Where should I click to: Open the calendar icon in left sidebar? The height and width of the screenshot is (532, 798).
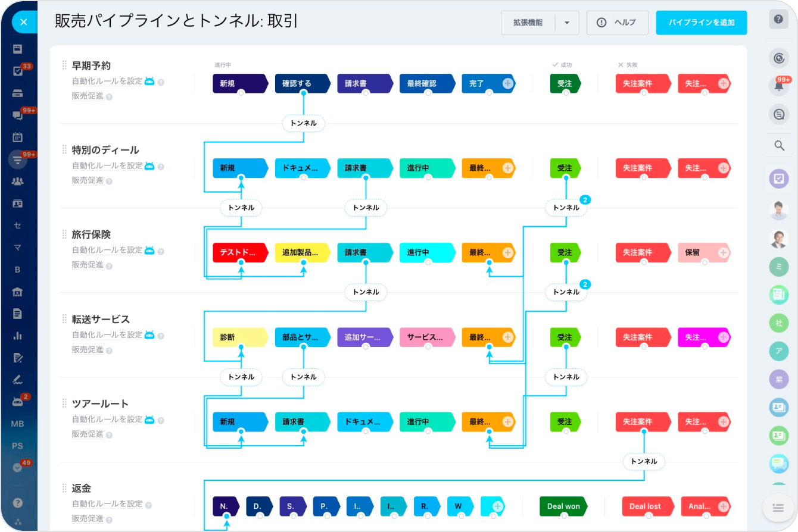click(x=18, y=137)
